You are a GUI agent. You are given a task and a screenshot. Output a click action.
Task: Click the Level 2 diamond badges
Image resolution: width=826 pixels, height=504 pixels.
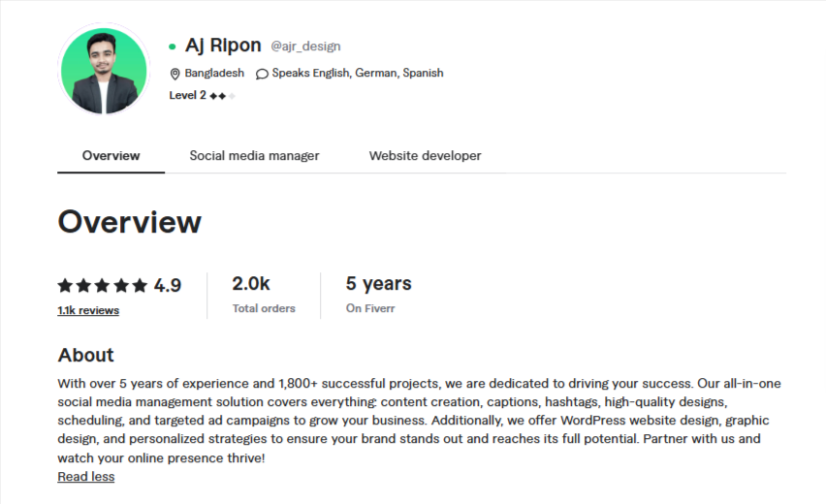pyautogui.click(x=222, y=96)
